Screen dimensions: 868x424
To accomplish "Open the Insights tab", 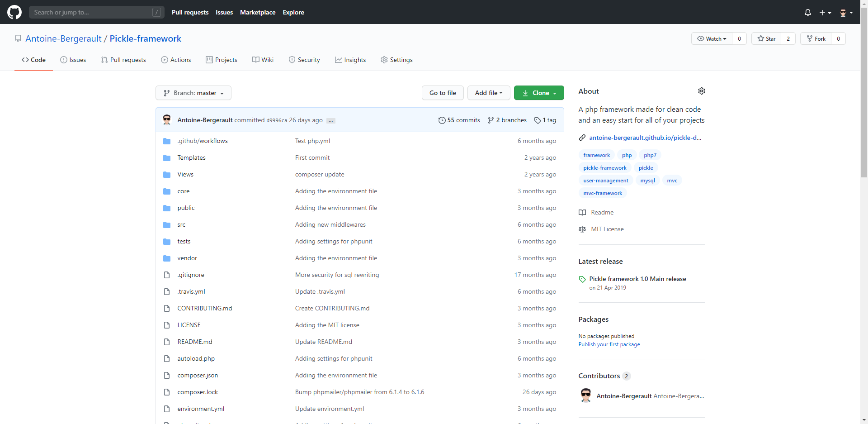I will coord(350,60).
